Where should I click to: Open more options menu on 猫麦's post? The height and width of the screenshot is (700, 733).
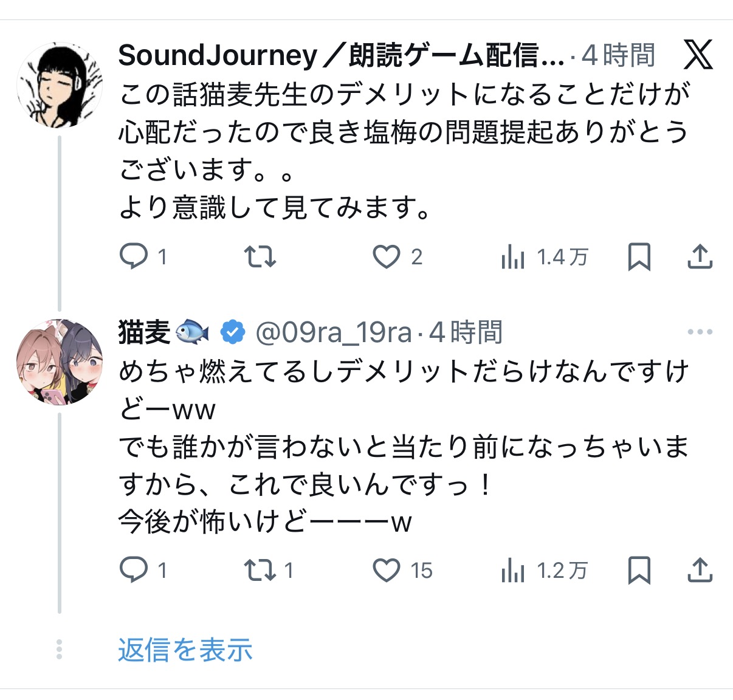700,332
